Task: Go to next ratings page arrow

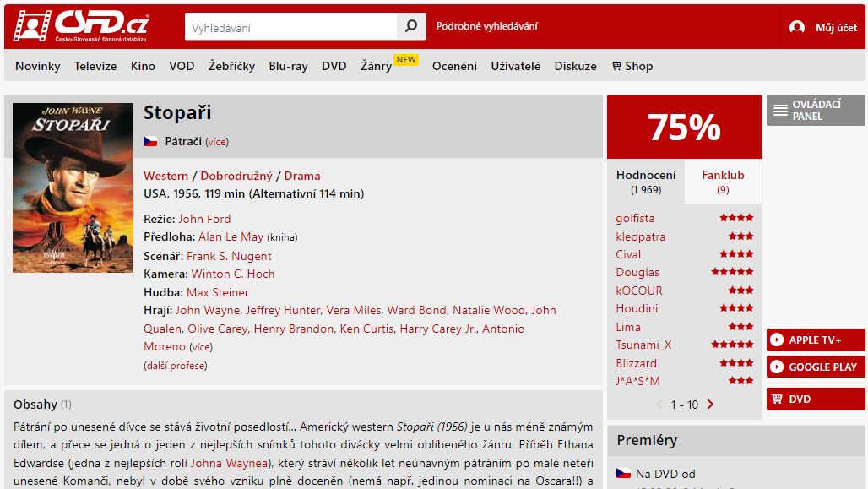Action: click(710, 405)
